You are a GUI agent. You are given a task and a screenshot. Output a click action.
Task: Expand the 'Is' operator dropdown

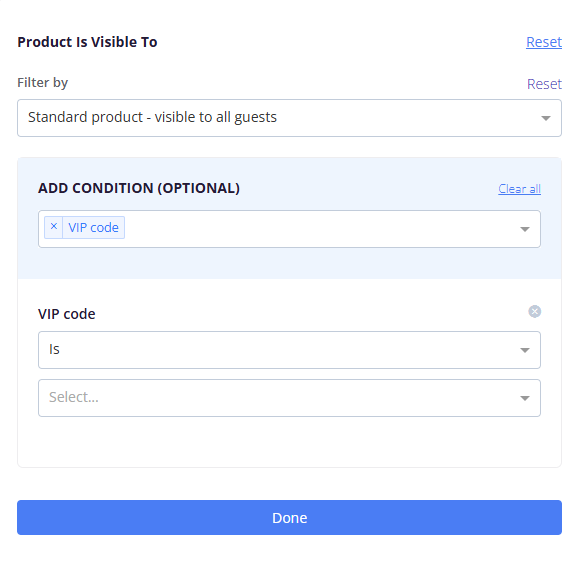(290, 350)
